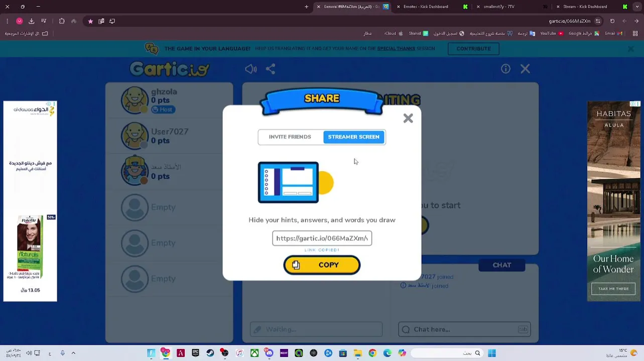Click the Gartic.io logo

pyautogui.click(x=170, y=69)
